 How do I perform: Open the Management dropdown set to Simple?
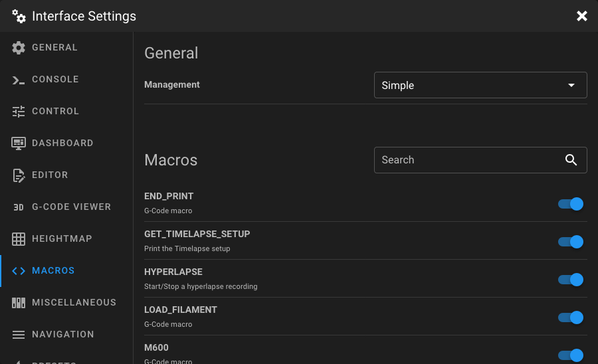(x=480, y=85)
